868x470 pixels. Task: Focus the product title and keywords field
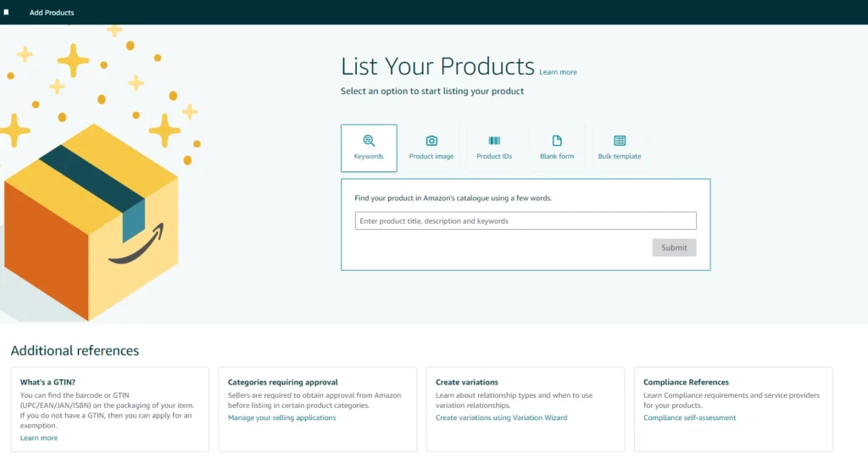[x=526, y=221]
